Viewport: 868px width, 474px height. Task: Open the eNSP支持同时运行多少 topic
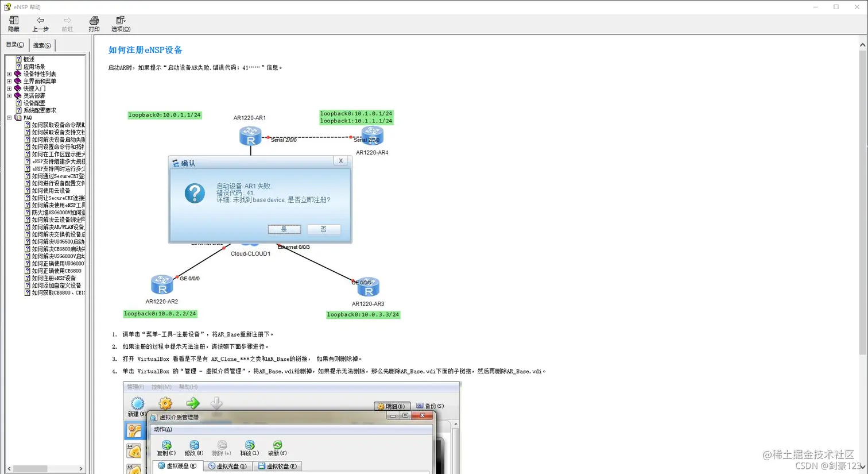pos(58,169)
